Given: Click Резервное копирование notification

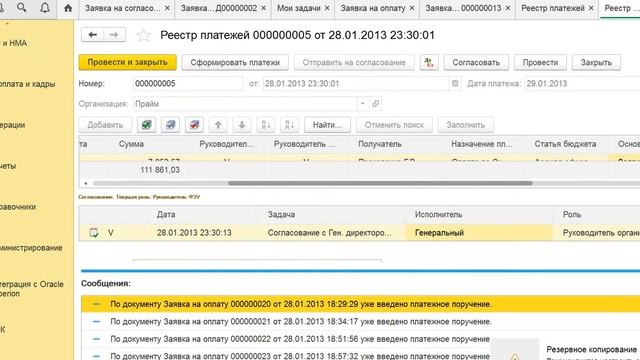Looking at the screenshot, I should 591,349.
